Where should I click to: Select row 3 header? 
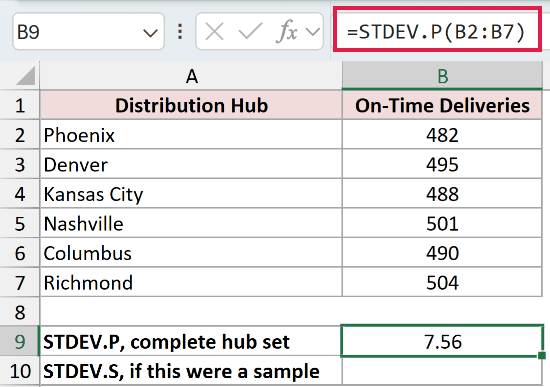tap(20, 164)
